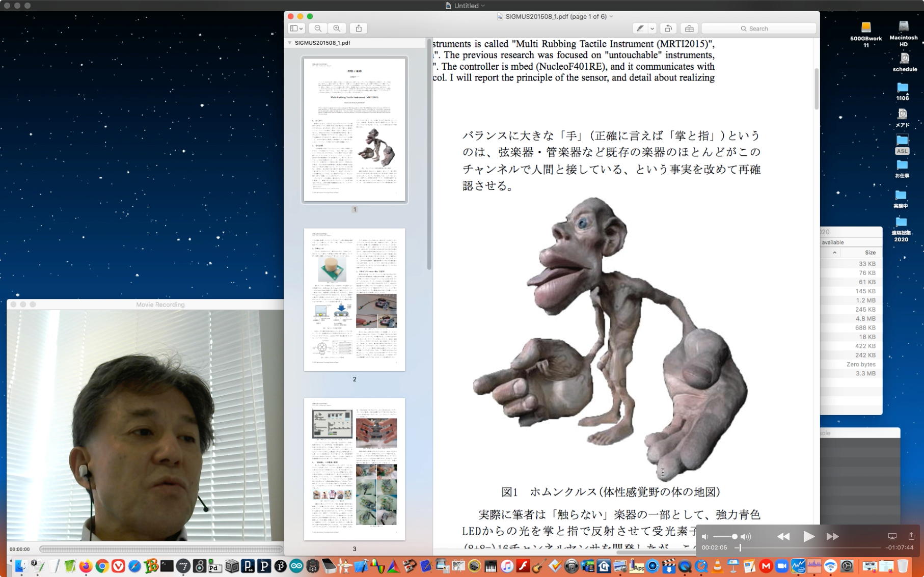Screen dimensions: 924x577
Task: Select the 4.8 MB file row in Finder
Action: [851, 319]
